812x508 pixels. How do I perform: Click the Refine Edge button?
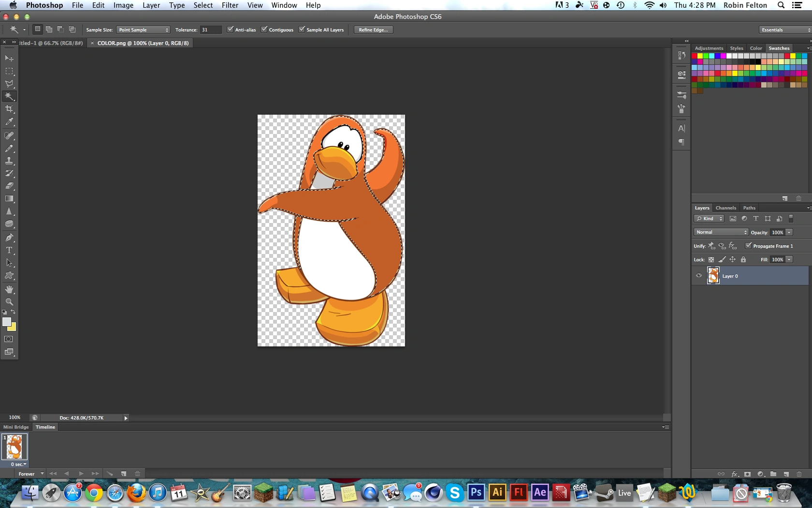point(373,30)
